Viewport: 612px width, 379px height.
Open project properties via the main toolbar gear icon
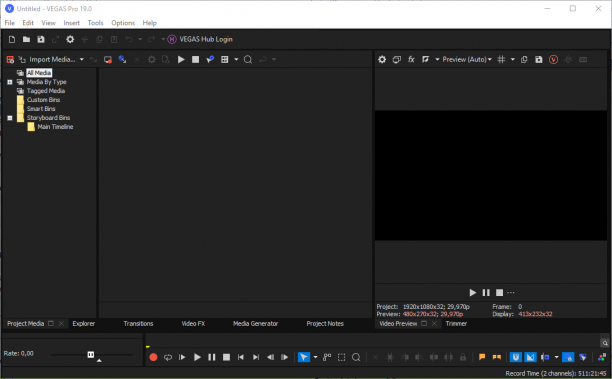[x=70, y=39]
